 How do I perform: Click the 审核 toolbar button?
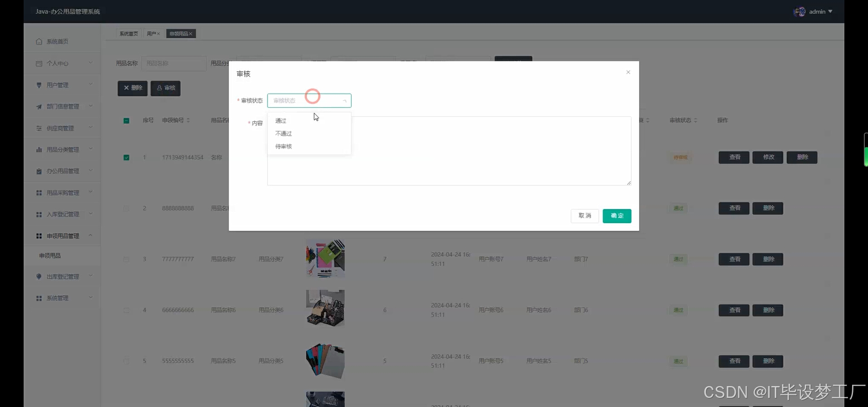166,88
